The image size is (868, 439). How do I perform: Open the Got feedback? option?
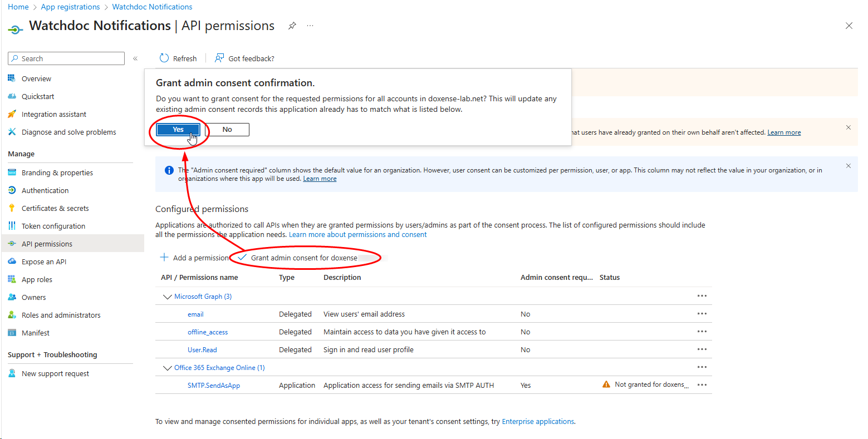click(x=244, y=58)
